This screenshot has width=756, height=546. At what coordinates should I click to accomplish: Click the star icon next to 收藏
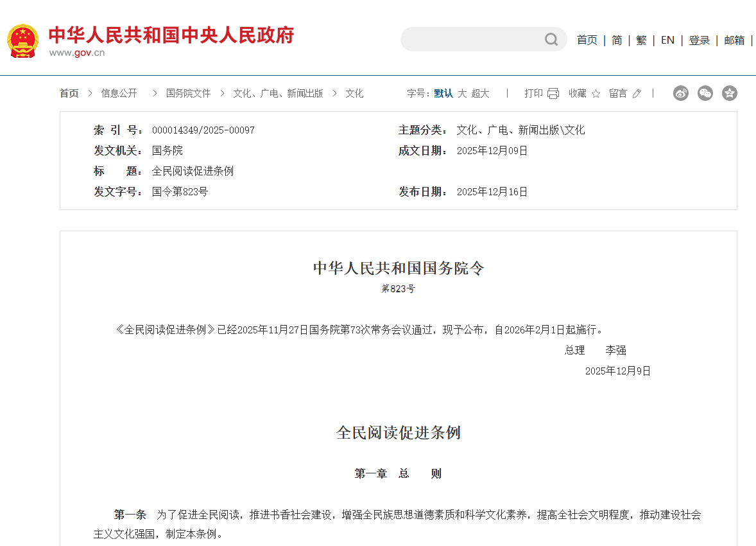[596, 94]
